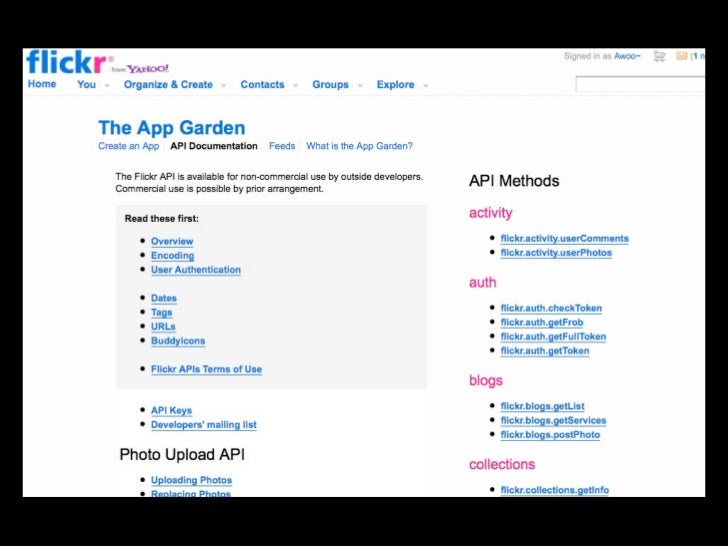Open the Contacts menu item
The width and height of the screenshot is (728, 546).
click(262, 84)
